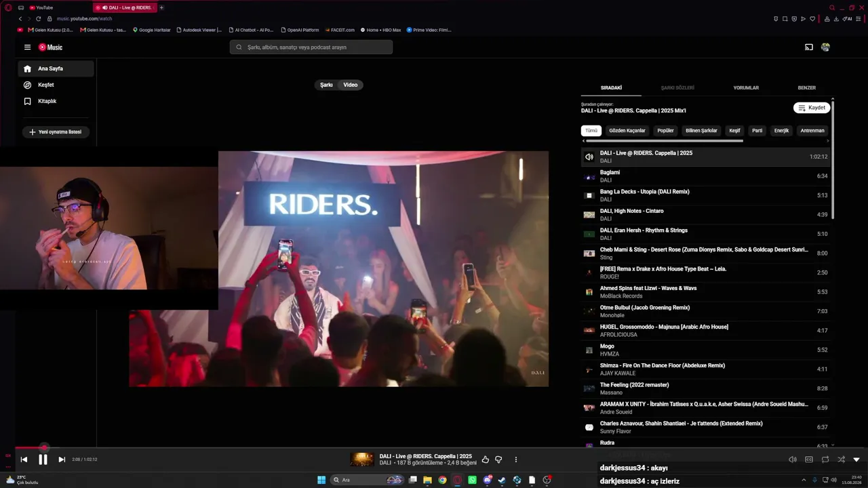Skip to the next track
Image resolution: width=868 pixels, height=488 pixels.
[x=62, y=460]
